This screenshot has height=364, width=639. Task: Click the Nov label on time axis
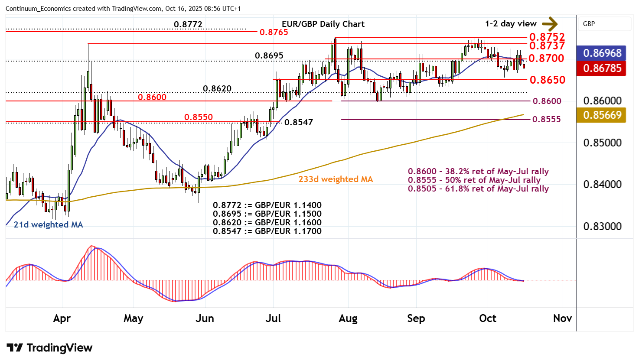[562, 318]
